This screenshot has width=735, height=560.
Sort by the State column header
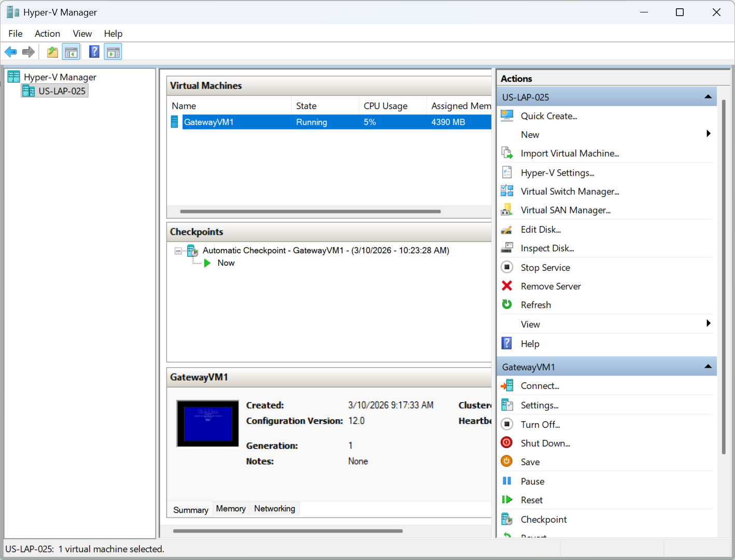325,106
